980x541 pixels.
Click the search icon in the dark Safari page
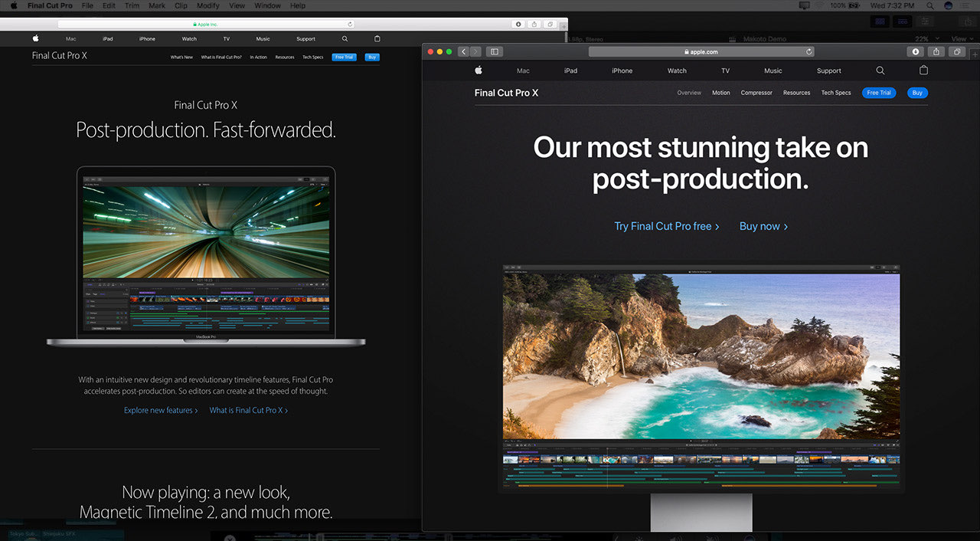pyautogui.click(x=880, y=70)
